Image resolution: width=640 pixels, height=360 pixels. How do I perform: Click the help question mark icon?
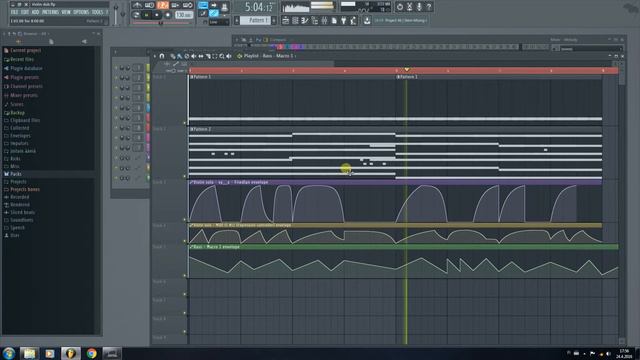coord(429,7)
